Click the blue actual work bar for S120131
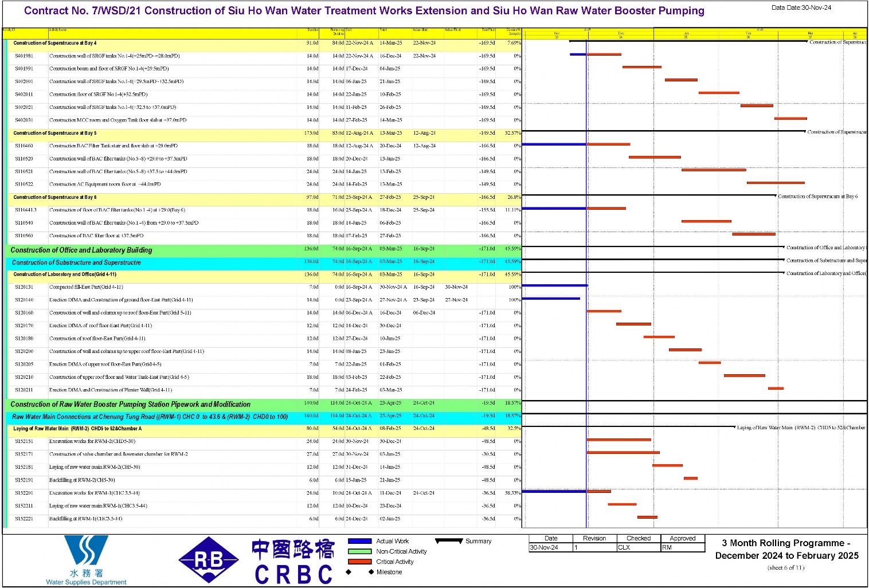 coord(554,285)
